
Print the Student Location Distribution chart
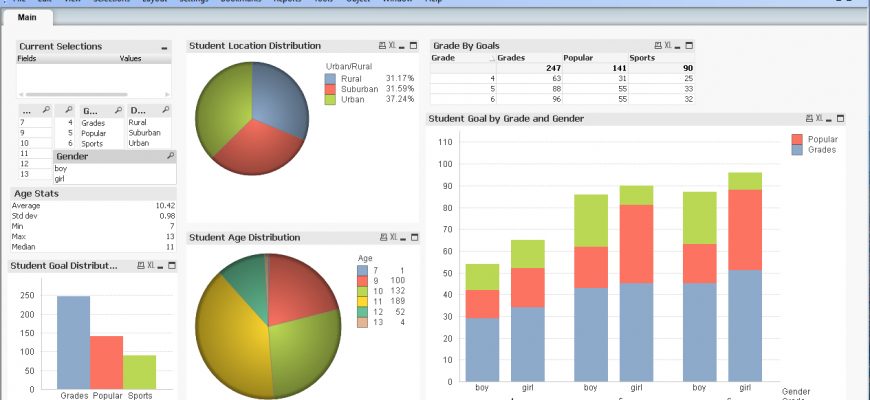pyautogui.click(x=382, y=46)
